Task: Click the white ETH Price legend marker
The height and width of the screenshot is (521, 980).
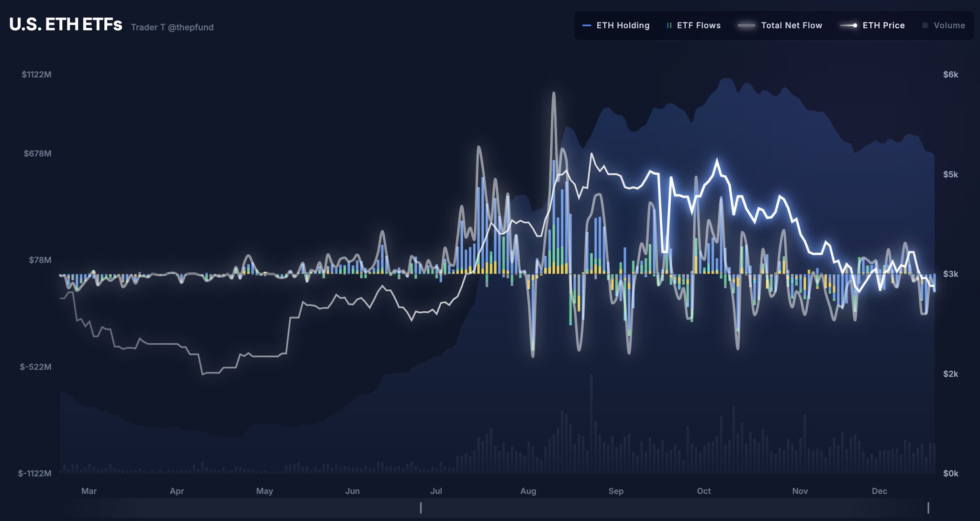Action: pos(848,25)
